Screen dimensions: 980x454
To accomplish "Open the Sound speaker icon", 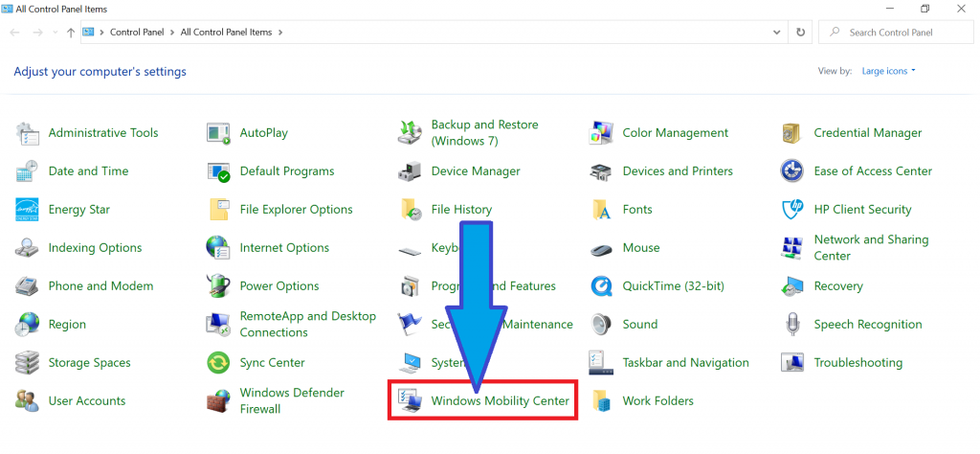I will coord(601,325).
